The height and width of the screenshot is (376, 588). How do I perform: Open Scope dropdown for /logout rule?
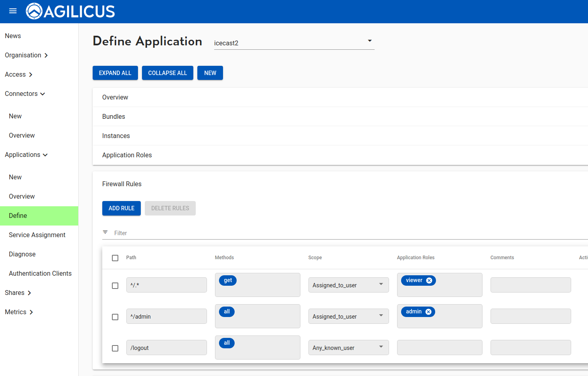[348, 348]
